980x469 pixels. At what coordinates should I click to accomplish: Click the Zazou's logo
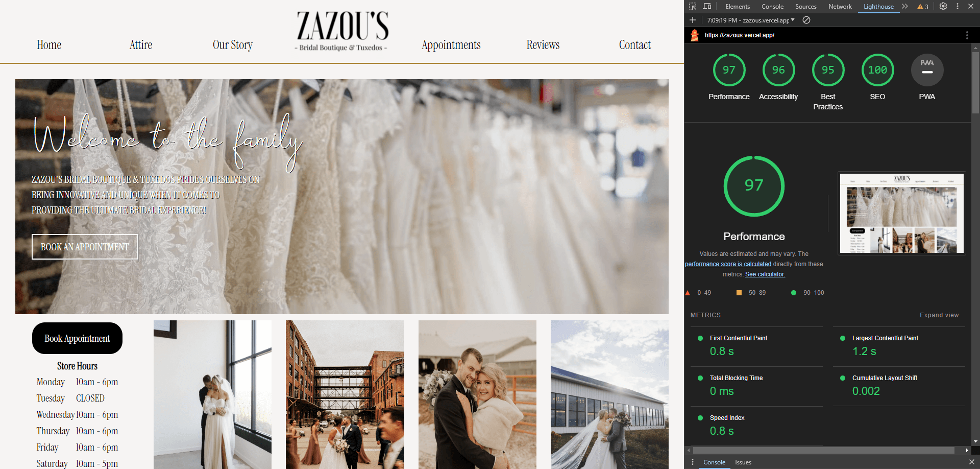[341, 31]
